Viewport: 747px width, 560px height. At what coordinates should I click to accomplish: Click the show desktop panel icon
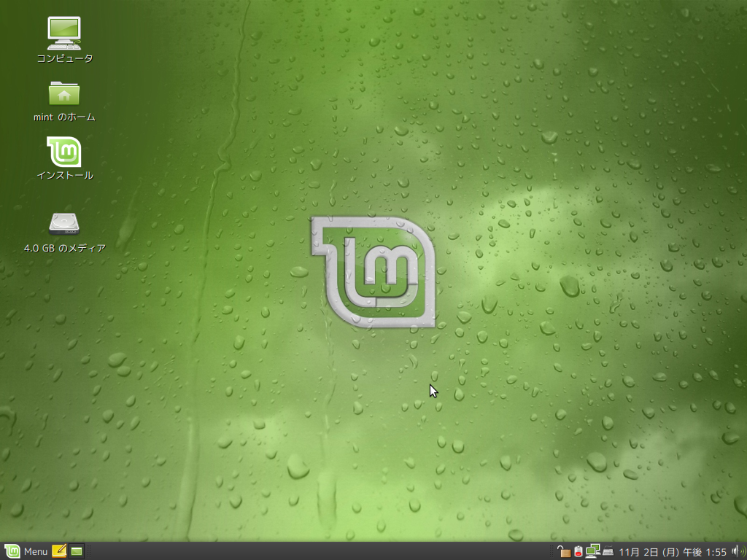(x=77, y=551)
